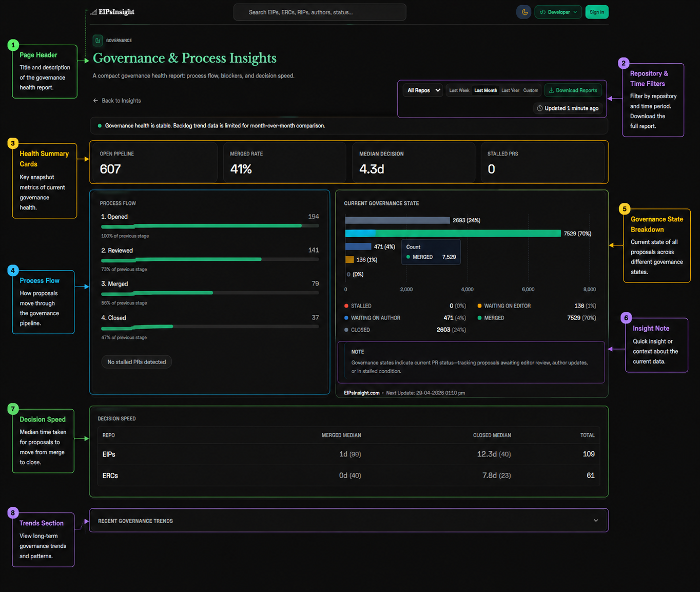Toggle dark mode with the moon icon

[524, 12]
